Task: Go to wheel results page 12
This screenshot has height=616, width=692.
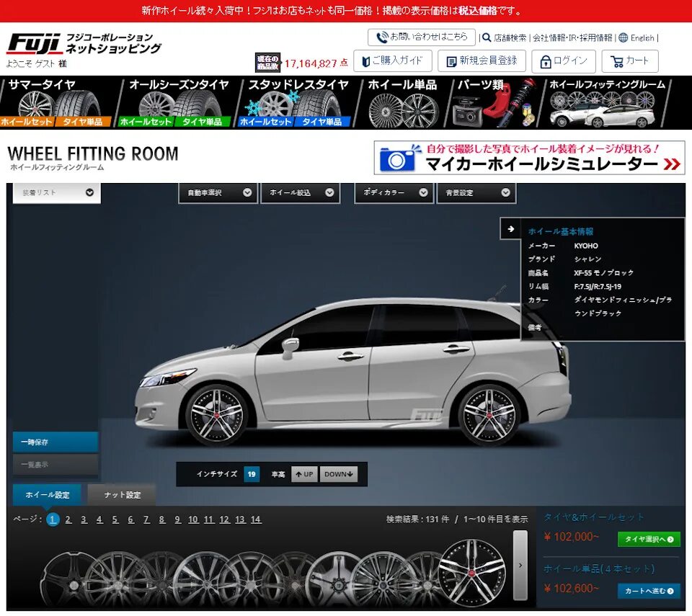Action: (225, 519)
